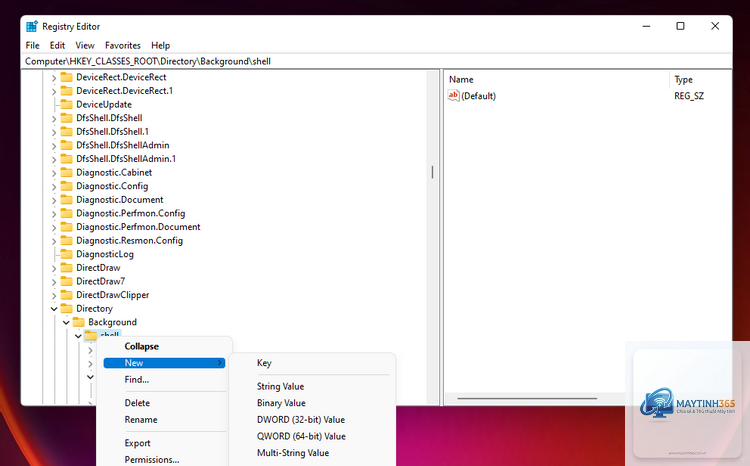This screenshot has height=466, width=750.
Task: Click the DirectDraw folder icon
Action: [x=66, y=267]
